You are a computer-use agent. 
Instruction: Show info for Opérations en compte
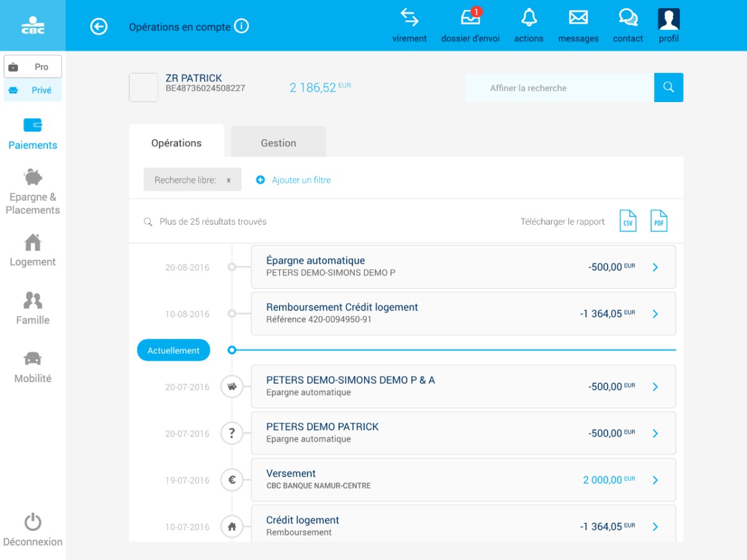(242, 26)
